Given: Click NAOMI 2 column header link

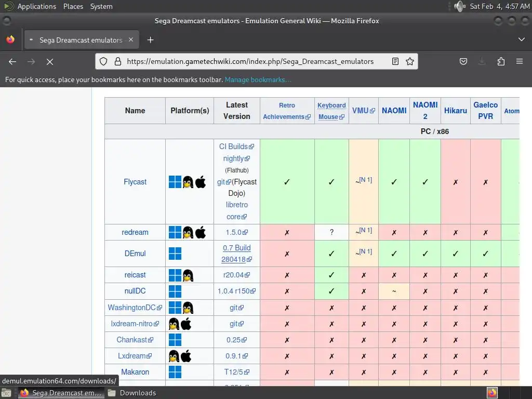Looking at the screenshot, I should click(x=425, y=111).
